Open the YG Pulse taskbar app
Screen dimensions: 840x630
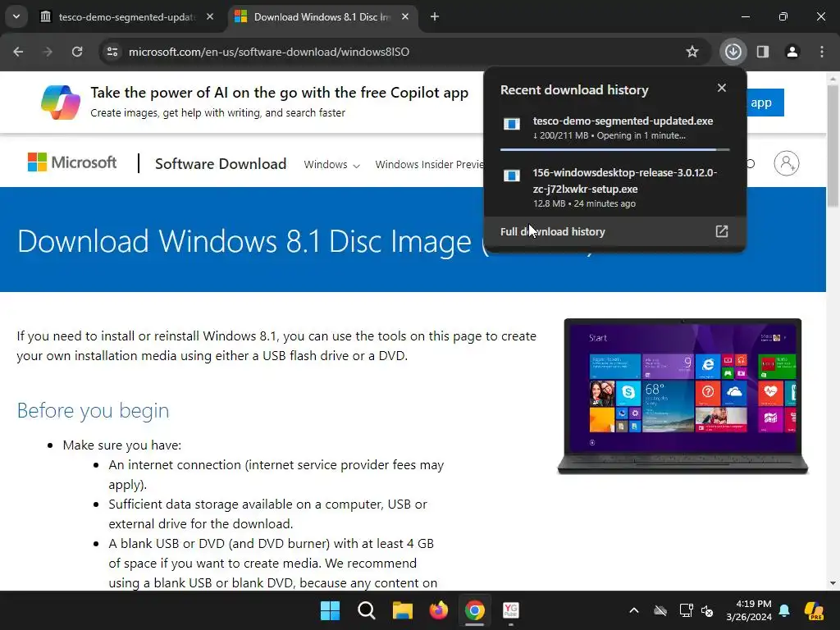point(511,610)
